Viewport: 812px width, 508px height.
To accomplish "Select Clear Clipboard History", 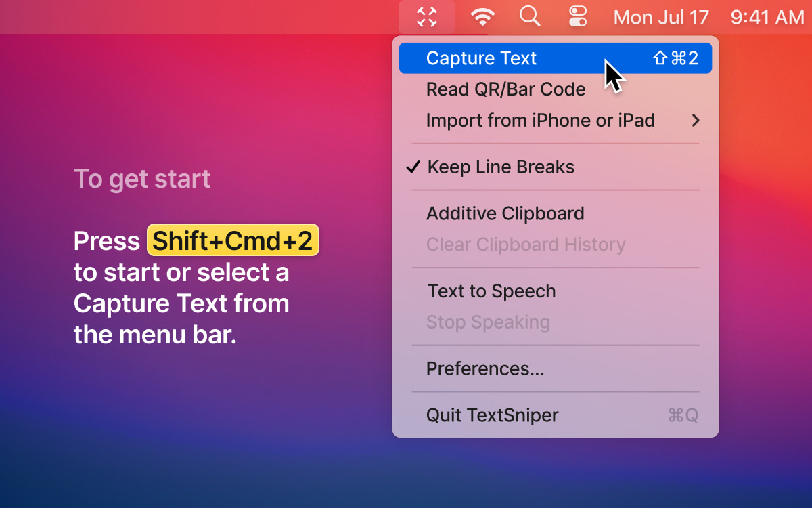I will click(556, 245).
